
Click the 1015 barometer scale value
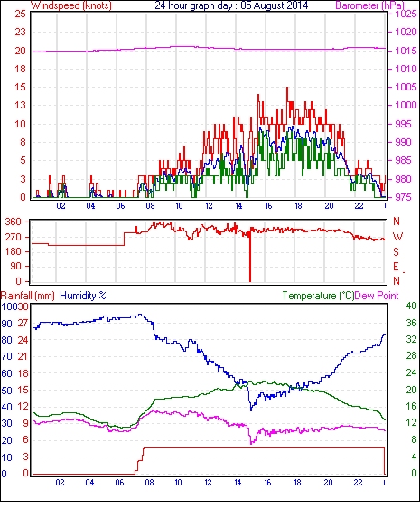pos(406,51)
